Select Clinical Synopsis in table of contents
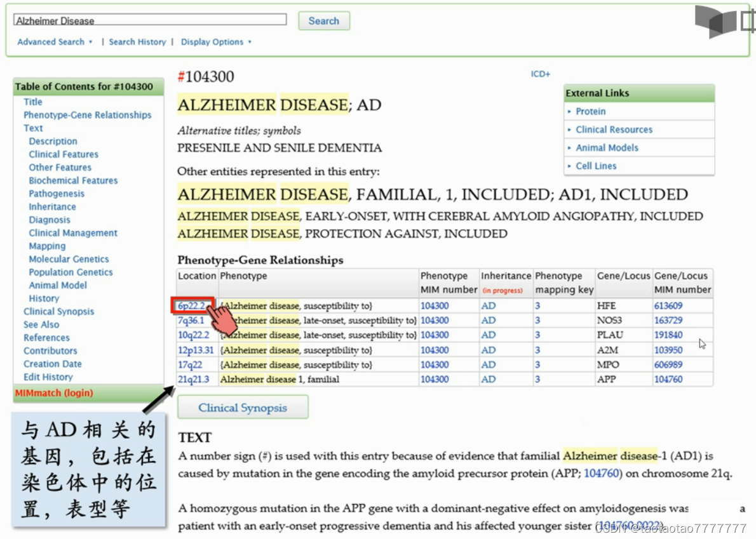This screenshot has height=539, width=756. [x=59, y=312]
